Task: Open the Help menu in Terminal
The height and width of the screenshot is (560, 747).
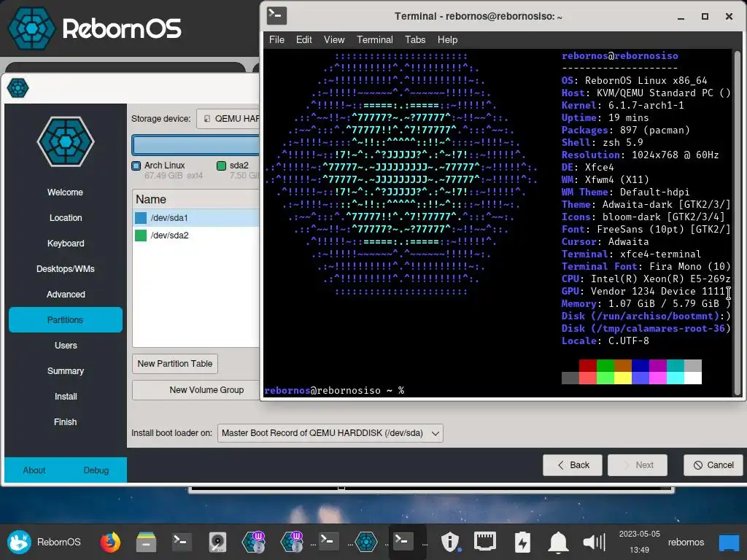Action: click(x=447, y=39)
